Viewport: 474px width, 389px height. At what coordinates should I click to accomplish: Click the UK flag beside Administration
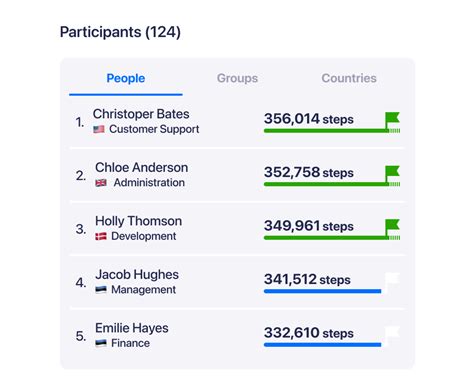point(101,183)
